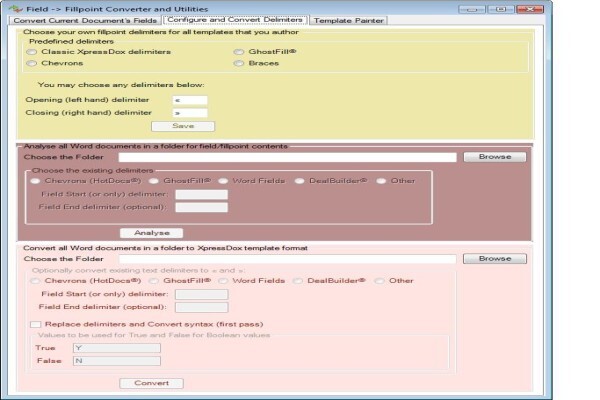
Task: Click the Convert section folder path field
Action: pos(287,259)
